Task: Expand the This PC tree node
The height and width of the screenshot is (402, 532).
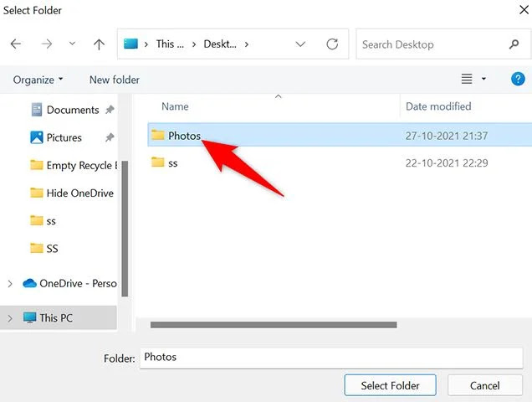Action: tap(10, 318)
